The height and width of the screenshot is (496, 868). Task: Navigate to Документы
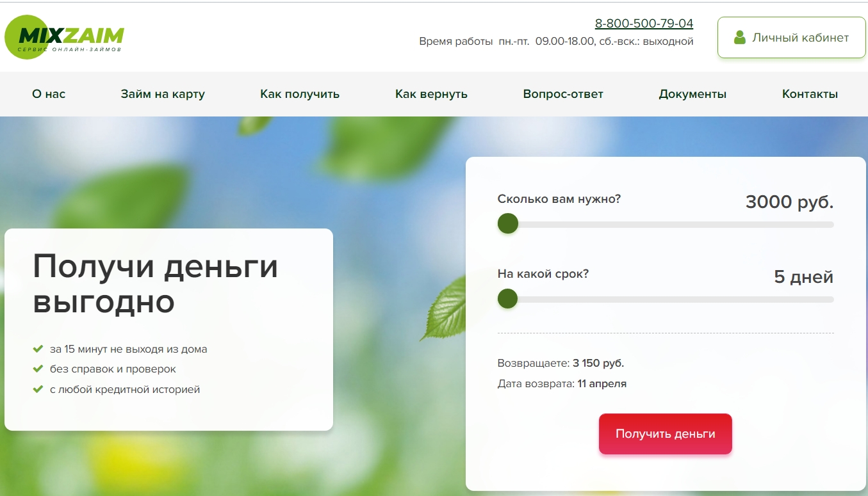(692, 94)
